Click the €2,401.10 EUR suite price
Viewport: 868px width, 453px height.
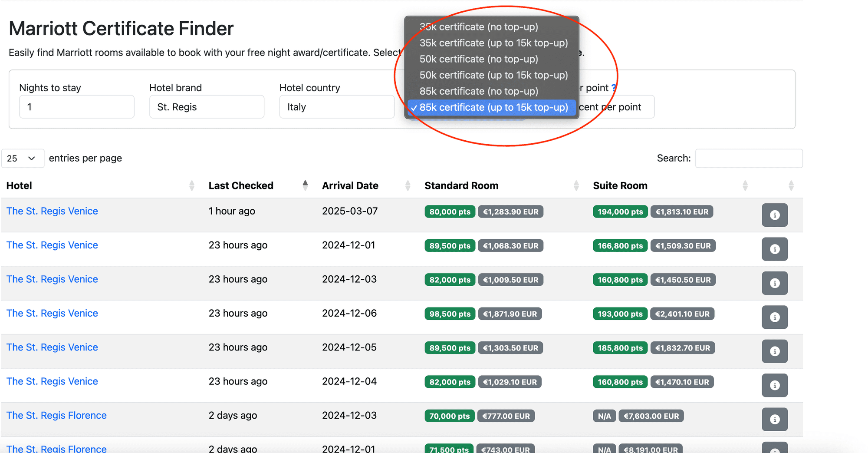pos(682,314)
